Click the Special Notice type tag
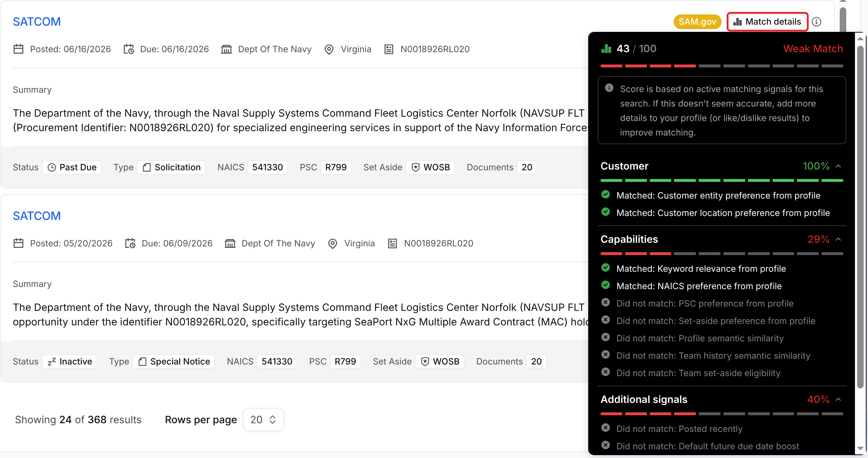The width and height of the screenshot is (868, 458). pos(174,361)
